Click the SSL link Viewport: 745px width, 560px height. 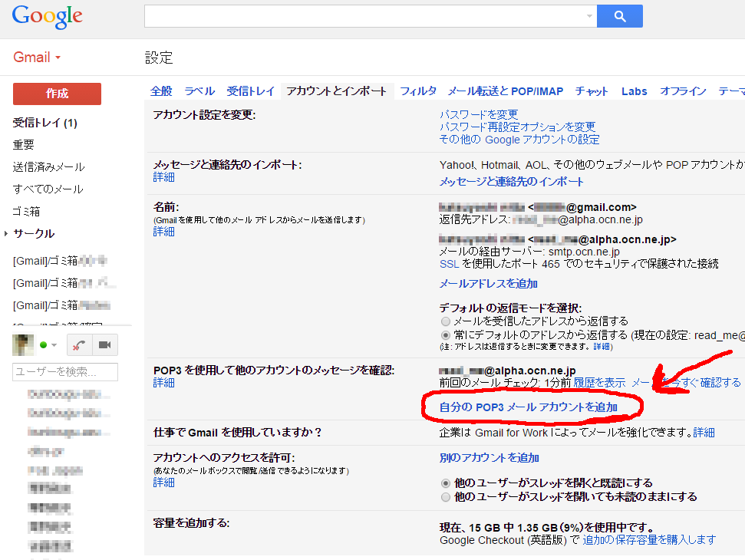pyautogui.click(x=449, y=264)
